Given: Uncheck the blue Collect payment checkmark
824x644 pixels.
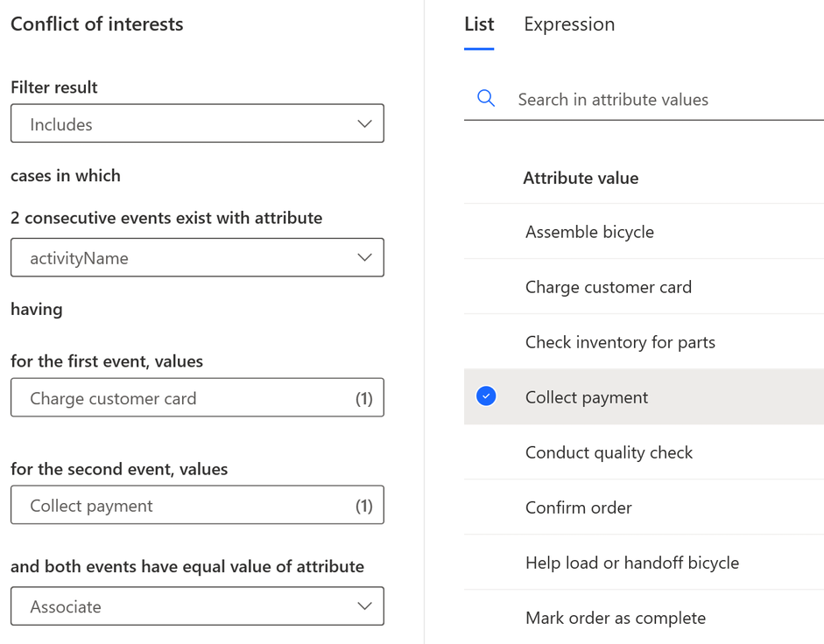Looking at the screenshot, I should click(486, 397).
